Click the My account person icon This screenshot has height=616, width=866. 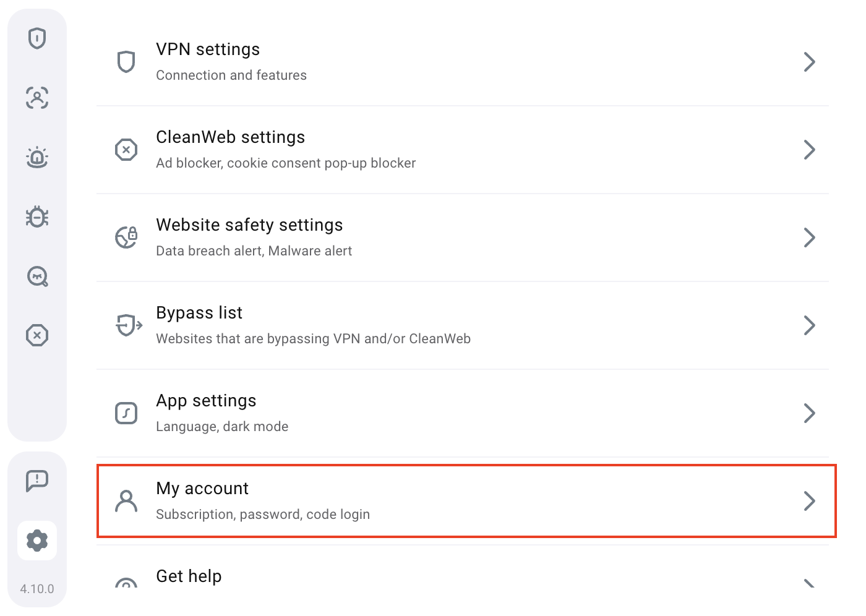pyautogui.click(x=126, y=501)
